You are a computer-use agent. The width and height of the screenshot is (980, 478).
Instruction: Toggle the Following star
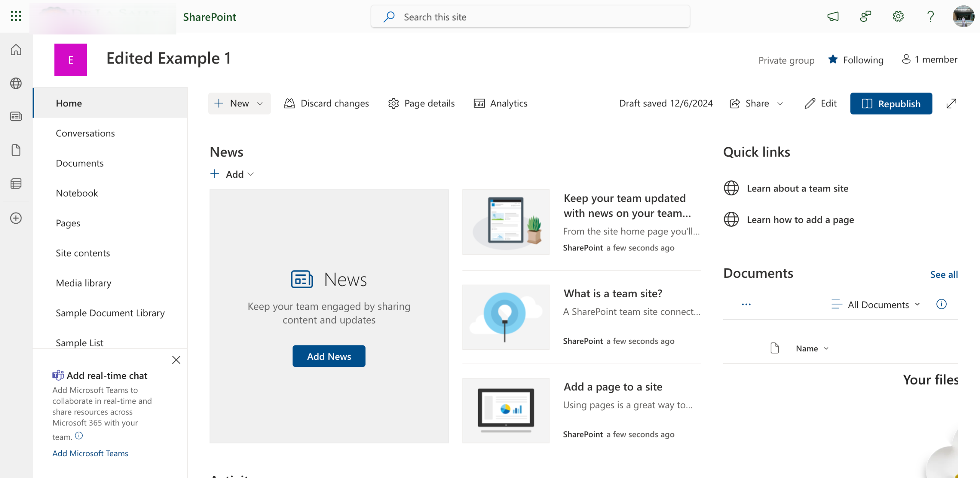point(833,59)
